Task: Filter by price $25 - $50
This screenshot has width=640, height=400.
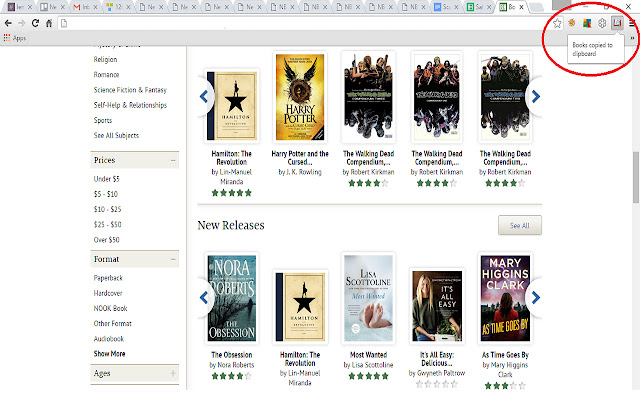Action: tap(107, 224)
